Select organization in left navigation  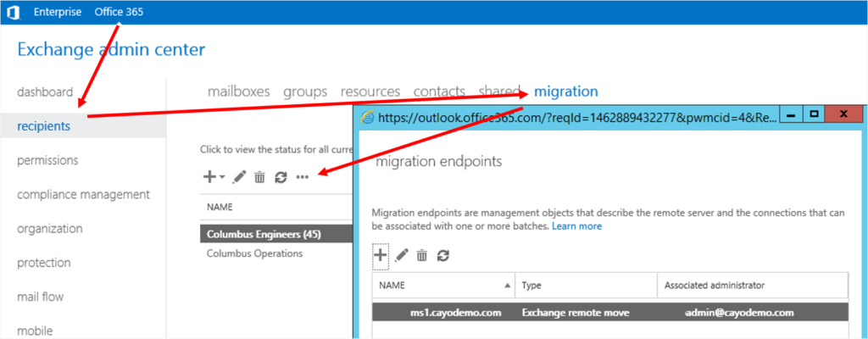50,229
